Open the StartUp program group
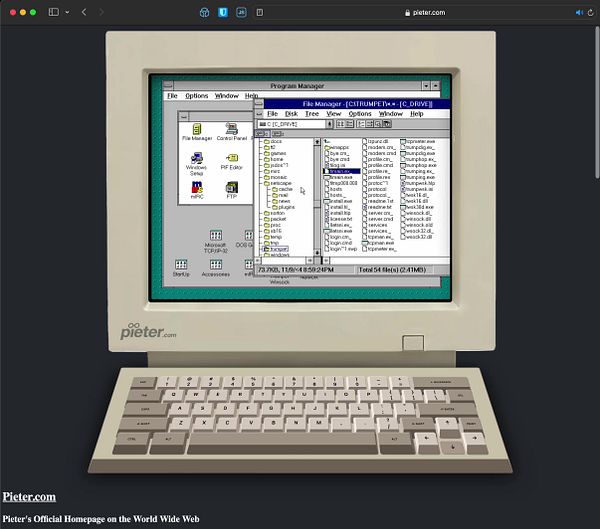This screenshot has height=529, width=600. click(x=181, y=268)
